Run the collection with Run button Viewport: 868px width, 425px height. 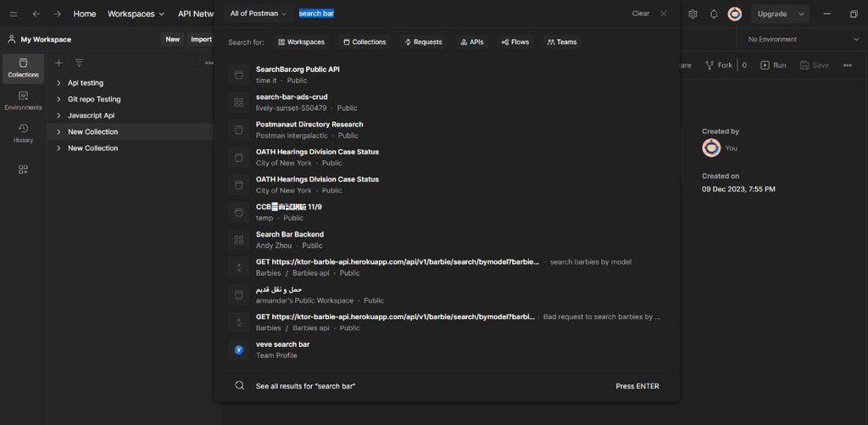click(x=773, y=64)
